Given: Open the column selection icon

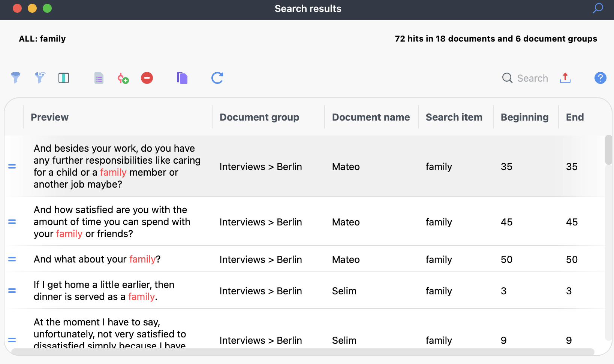Looking at the screenshot, I should click(x=64, y=78).
